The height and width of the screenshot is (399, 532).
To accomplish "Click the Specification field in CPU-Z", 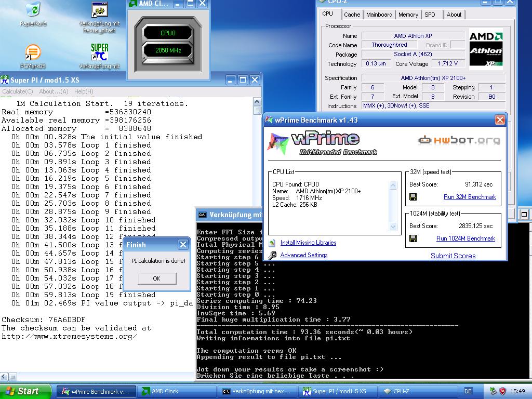I will (433, 78).
